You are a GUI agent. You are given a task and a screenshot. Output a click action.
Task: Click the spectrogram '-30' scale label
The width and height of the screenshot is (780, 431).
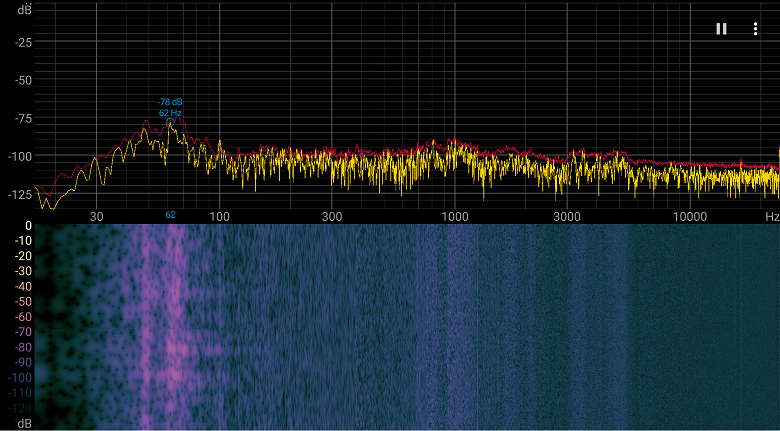[22, 271]
